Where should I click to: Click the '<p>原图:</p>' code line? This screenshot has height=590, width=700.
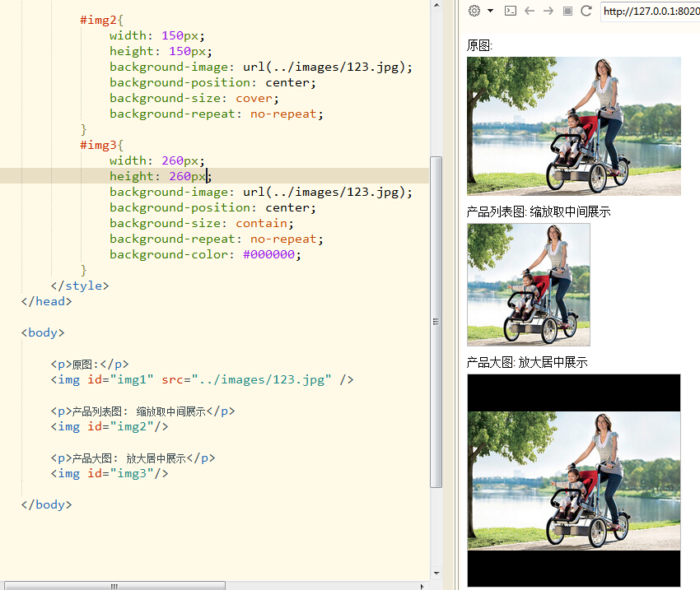click(x=90, y=364)
